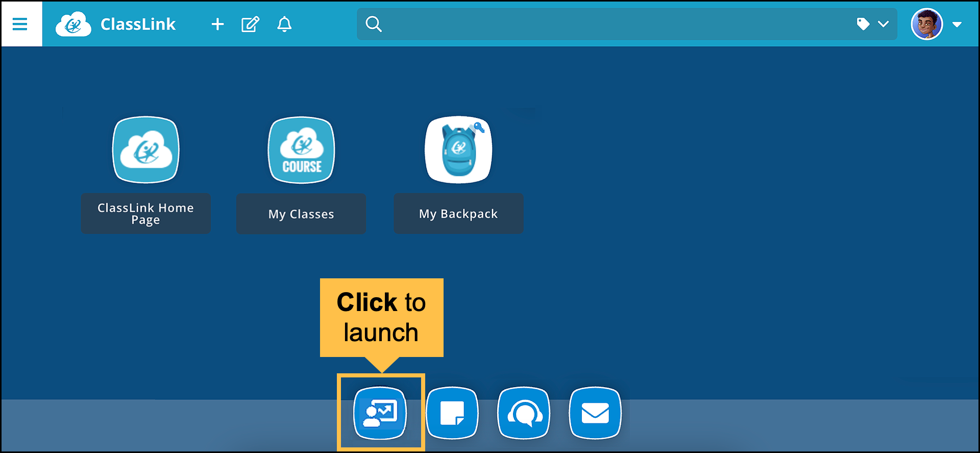The image size is (980, 453).
Task: Expand the tag filter chevron dropdown
Action: point(884,24)
